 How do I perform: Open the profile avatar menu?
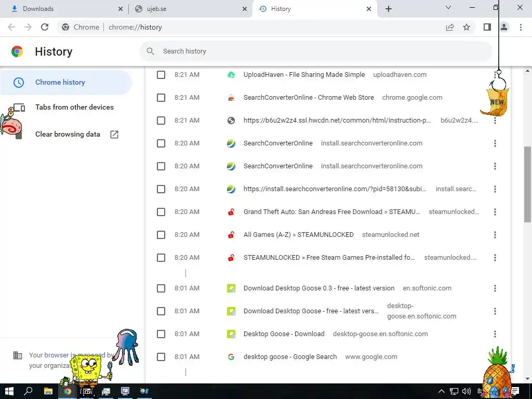[504, 27]
